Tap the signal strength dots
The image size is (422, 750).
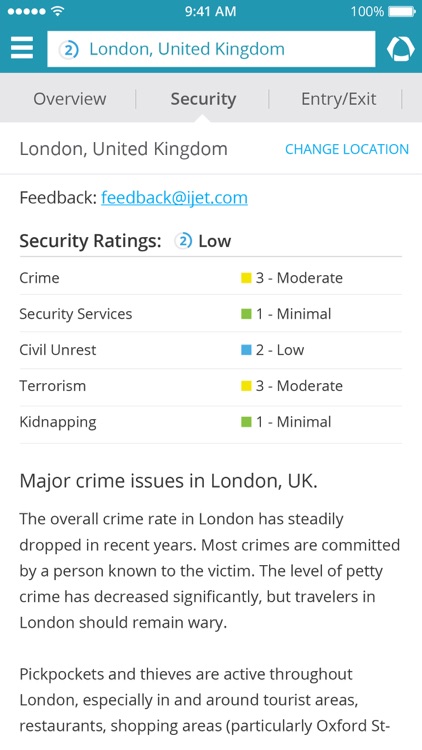[x=28, y=11]
